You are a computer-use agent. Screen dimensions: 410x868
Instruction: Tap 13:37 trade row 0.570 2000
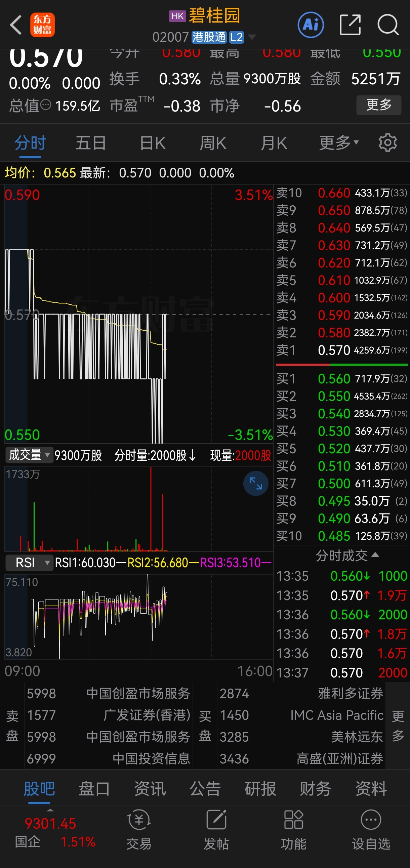[x=341, y=673]
